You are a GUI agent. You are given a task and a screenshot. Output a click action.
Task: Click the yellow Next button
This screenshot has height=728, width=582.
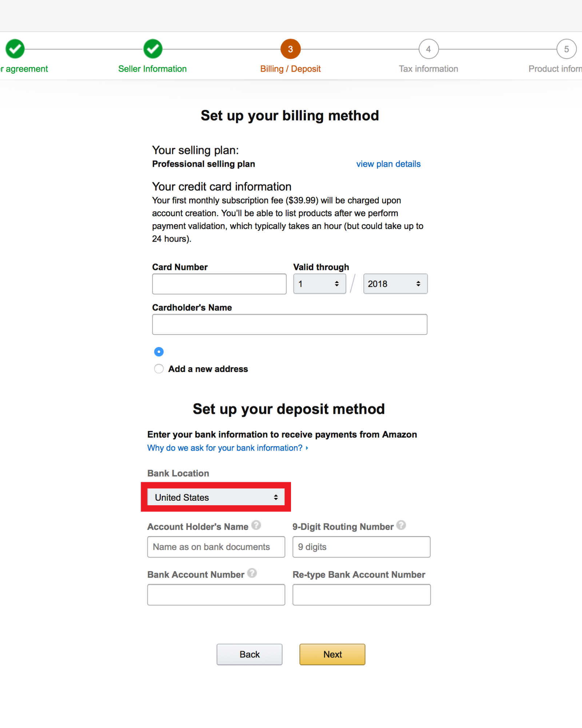[x=332, y=654]
